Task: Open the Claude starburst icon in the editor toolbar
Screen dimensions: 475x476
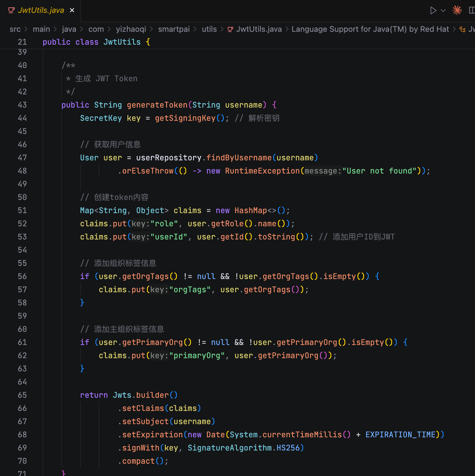Action: 457,10
